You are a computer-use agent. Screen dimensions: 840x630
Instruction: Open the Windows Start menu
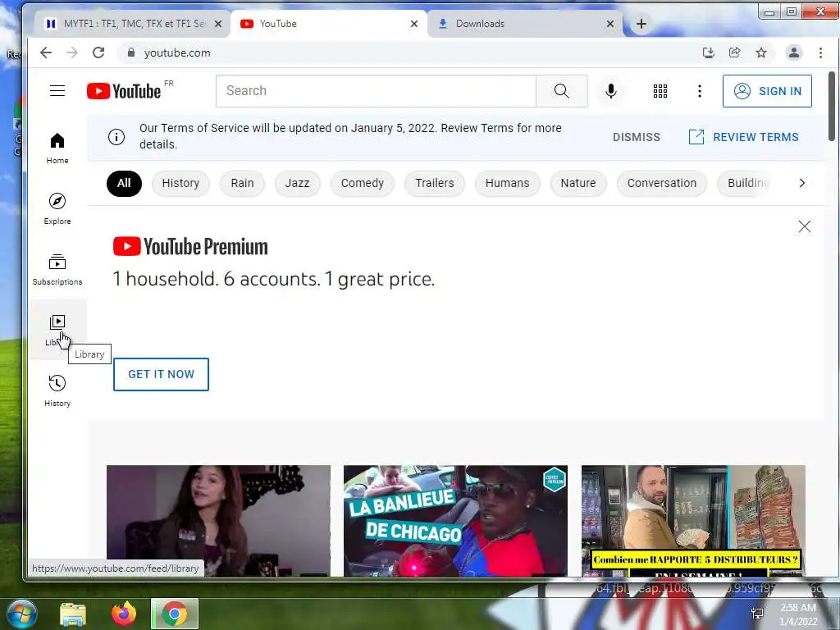point(21,614)
